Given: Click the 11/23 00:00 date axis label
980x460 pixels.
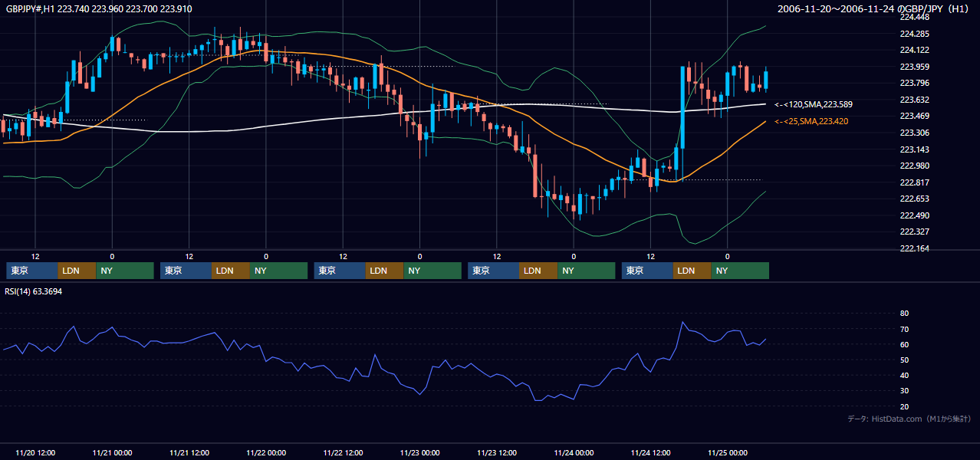Looking at the screenshot, I should coord(419,452).
